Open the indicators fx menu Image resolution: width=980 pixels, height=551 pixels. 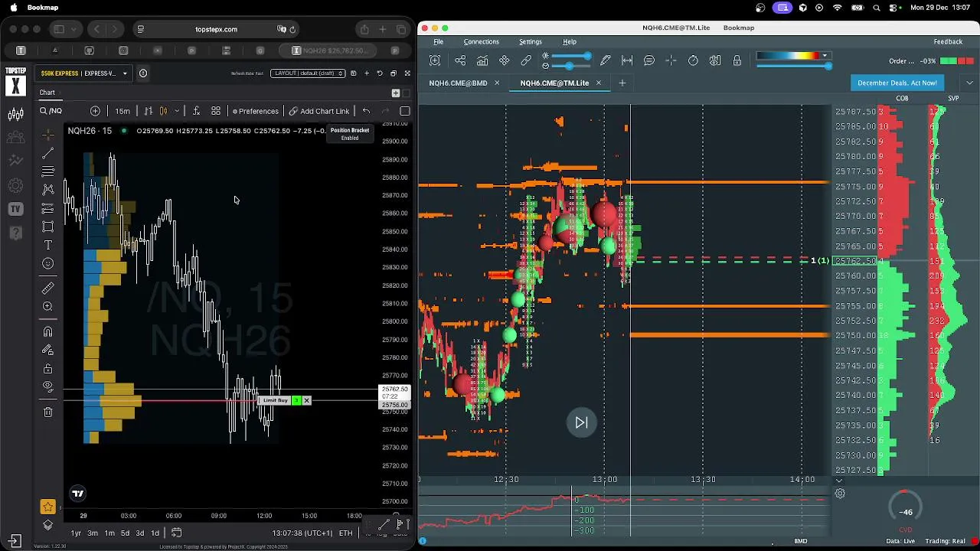point(196,111)
